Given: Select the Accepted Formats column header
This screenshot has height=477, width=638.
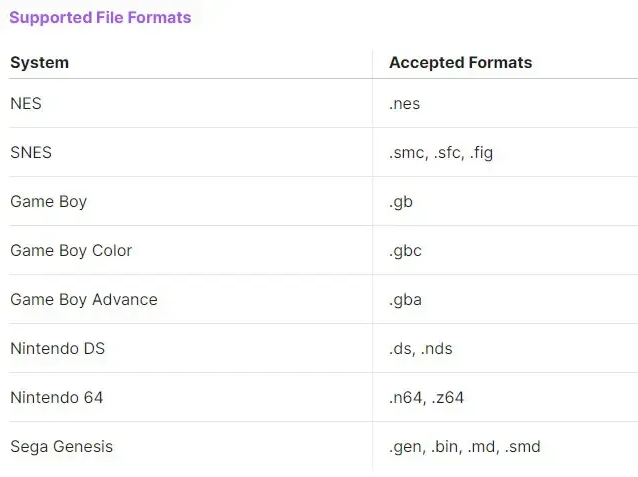Looking at the screenshot, I should point(460,62).
